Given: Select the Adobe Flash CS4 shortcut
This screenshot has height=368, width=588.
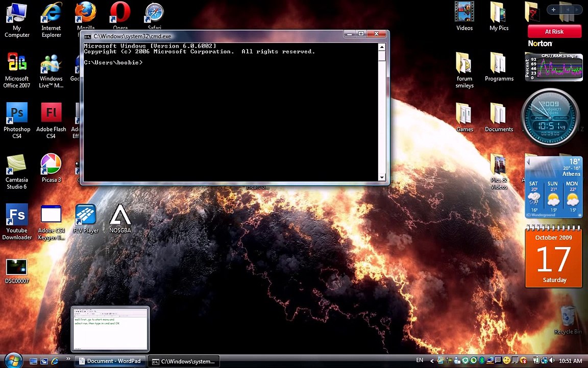Looking at the screenshot, I should (x=51, y=121).
